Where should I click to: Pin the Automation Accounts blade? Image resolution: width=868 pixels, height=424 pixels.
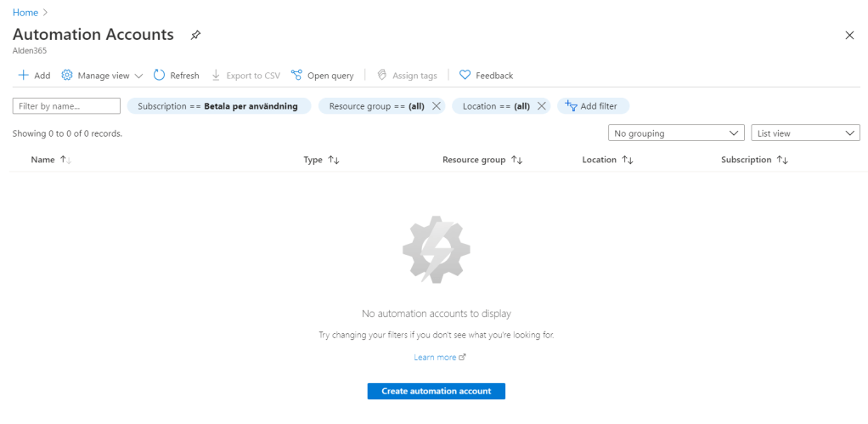195,35
